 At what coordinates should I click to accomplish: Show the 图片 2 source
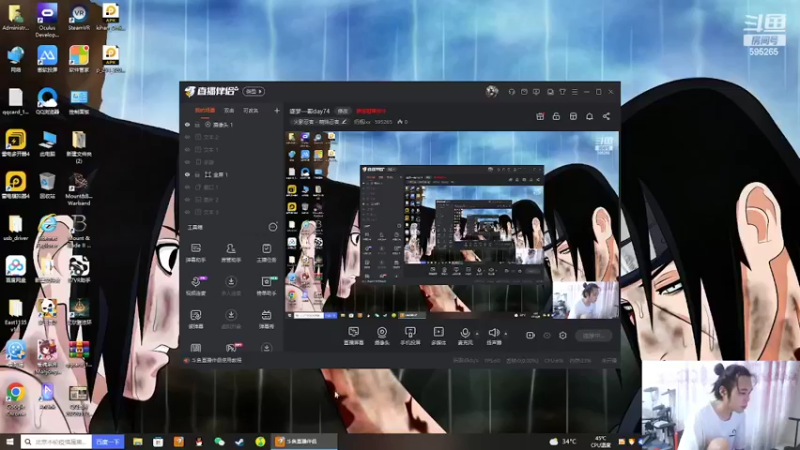click(187, 199)
